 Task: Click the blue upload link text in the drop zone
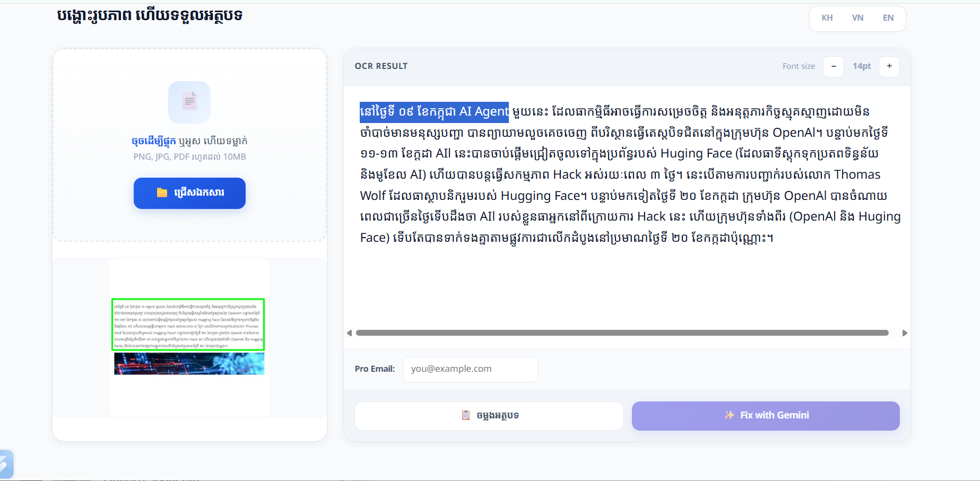click(x=153, y=141)
